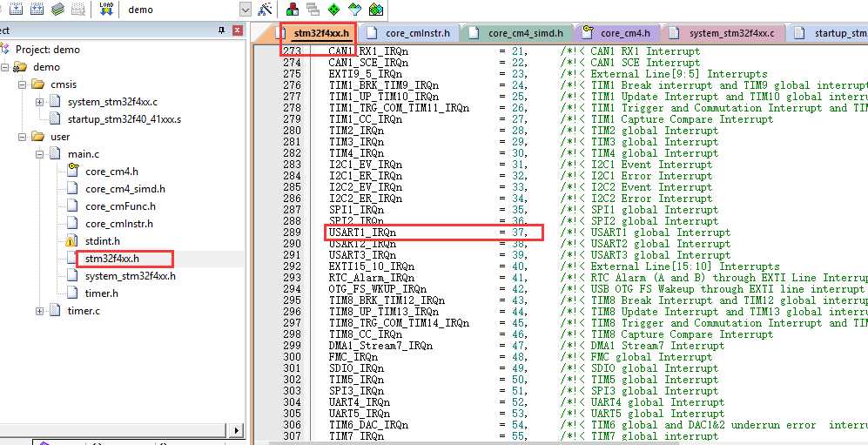868x445 pixels.
Task: Close the Project panel with red X
Action: tap(238, 30)
